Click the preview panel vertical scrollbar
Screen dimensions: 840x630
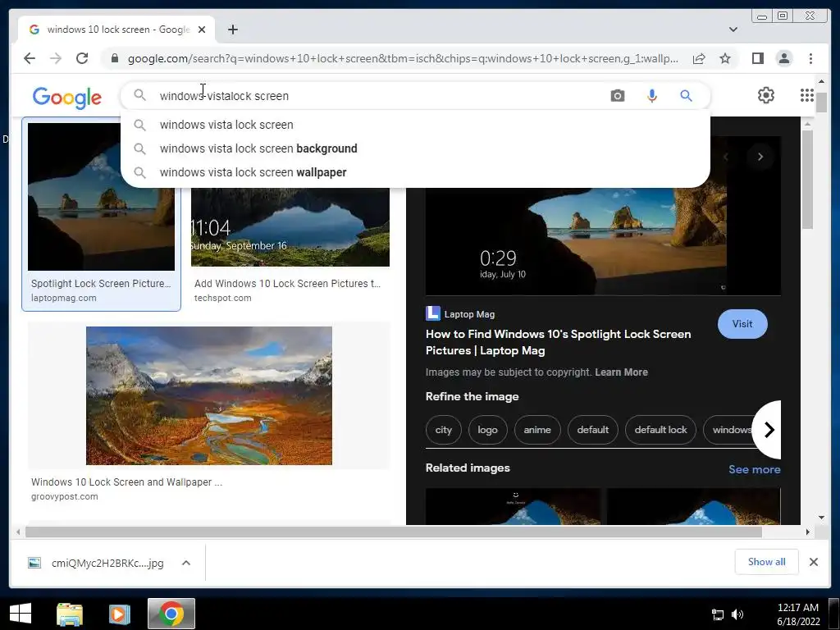point(807,179)
